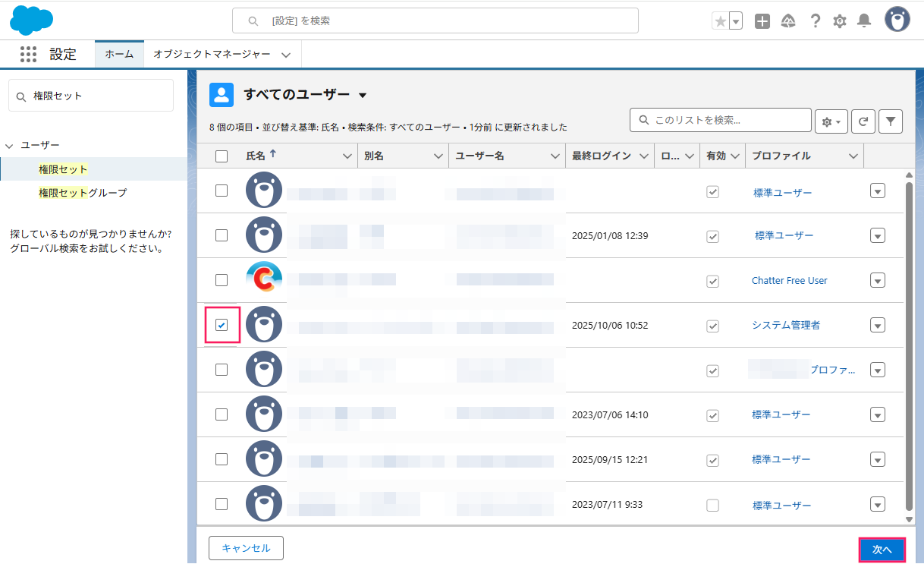The image size is (924, 564).
Task: Click the 次へ button
Action: tap(882, 550)
